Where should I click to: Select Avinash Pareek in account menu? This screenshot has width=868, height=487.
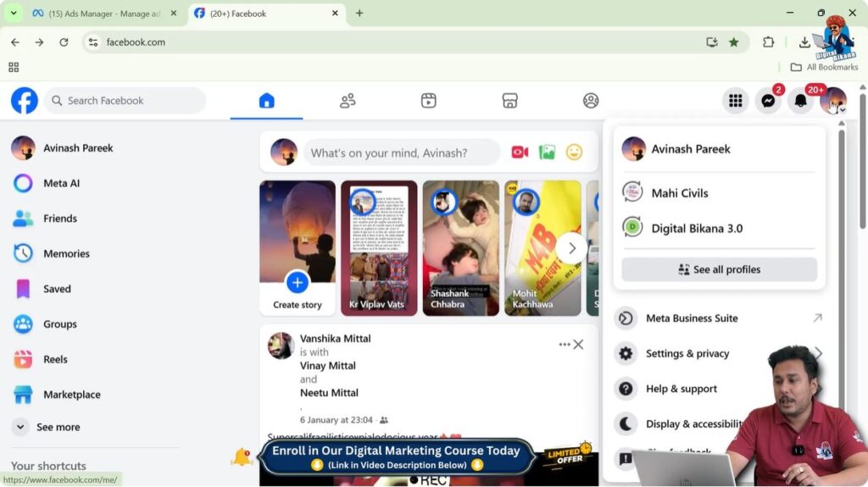coord(719,149)
